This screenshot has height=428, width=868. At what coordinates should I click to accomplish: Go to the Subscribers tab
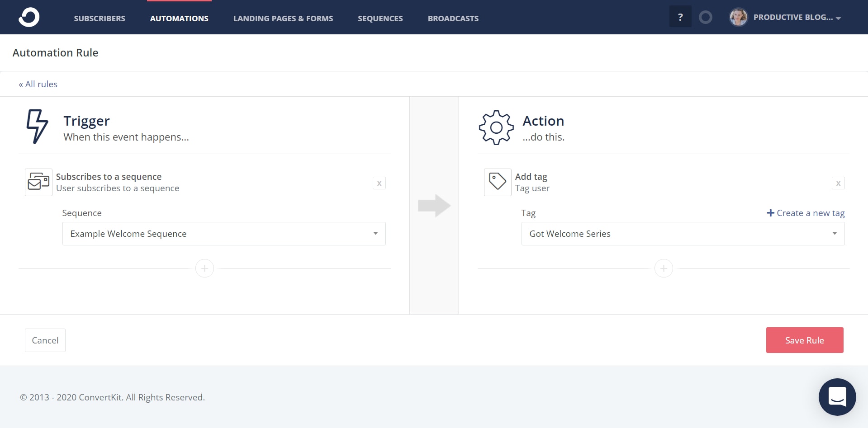(x=100, y=18)
